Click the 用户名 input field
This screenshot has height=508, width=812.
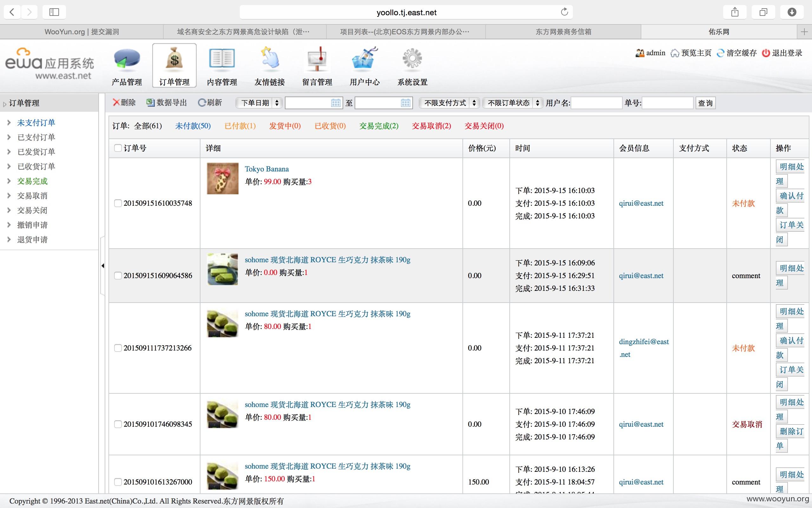(x=597, y=103)
